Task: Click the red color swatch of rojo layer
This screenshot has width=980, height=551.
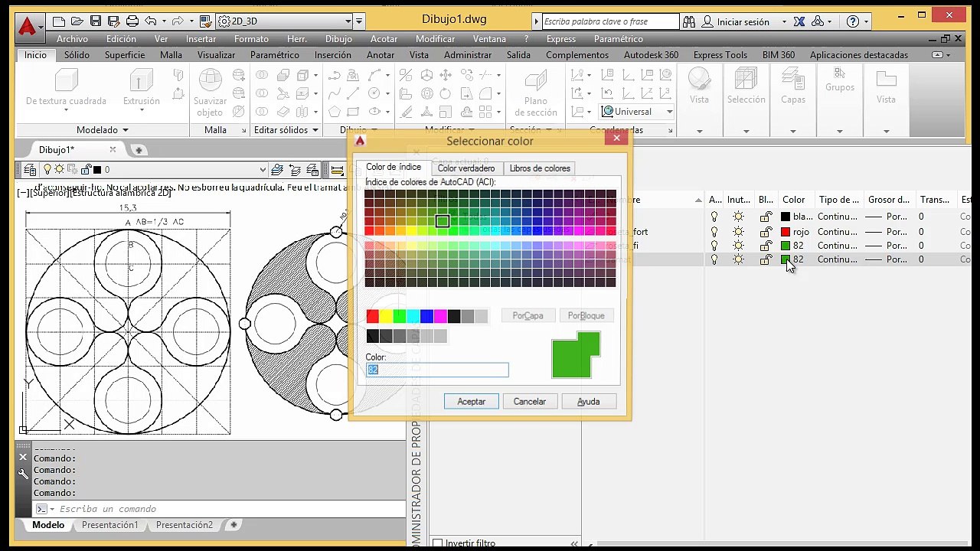Action: (x=785, y=232)
